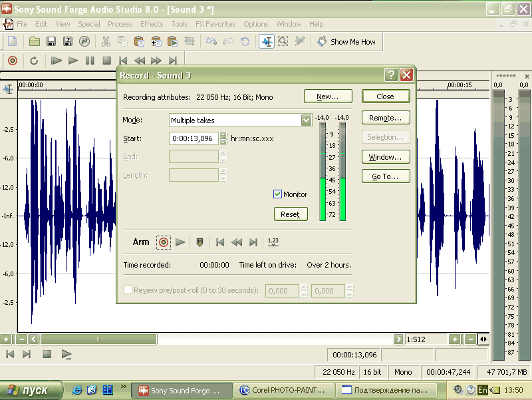Open the FX Favorites menu
The width and height of the screenshot is (532, 400).
[x=215, y=24]
